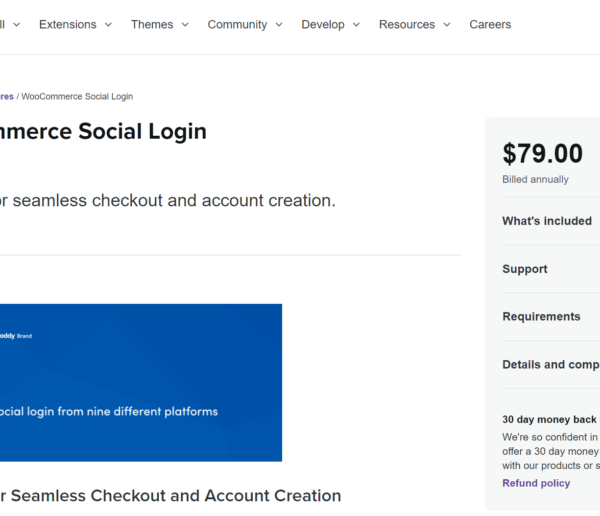Expand the Community menu chevron
Screen dimensions: 600x516
(279, 25)
